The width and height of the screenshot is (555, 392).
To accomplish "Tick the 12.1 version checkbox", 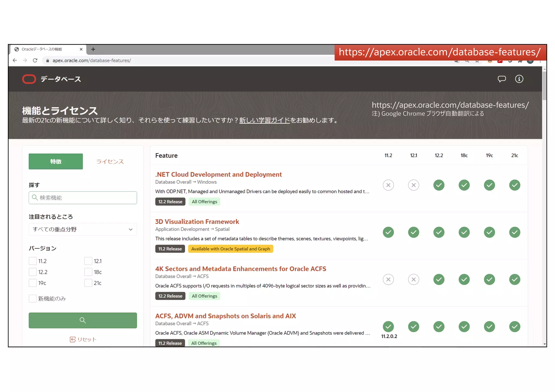I will [88, 261].
